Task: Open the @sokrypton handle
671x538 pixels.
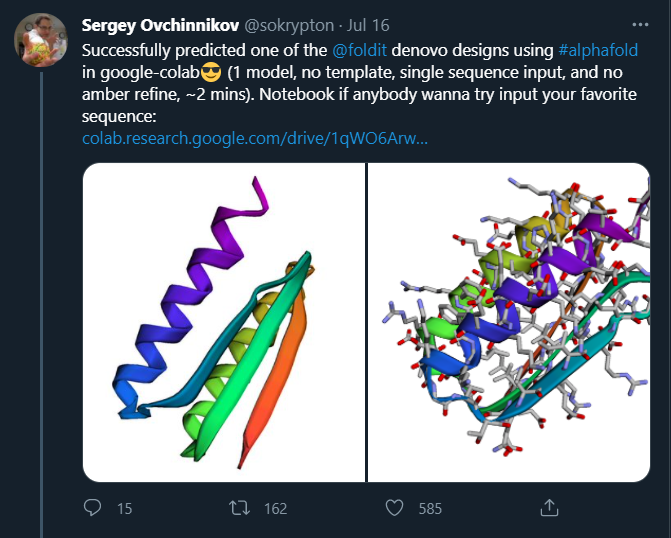Action: pos(289,26)
